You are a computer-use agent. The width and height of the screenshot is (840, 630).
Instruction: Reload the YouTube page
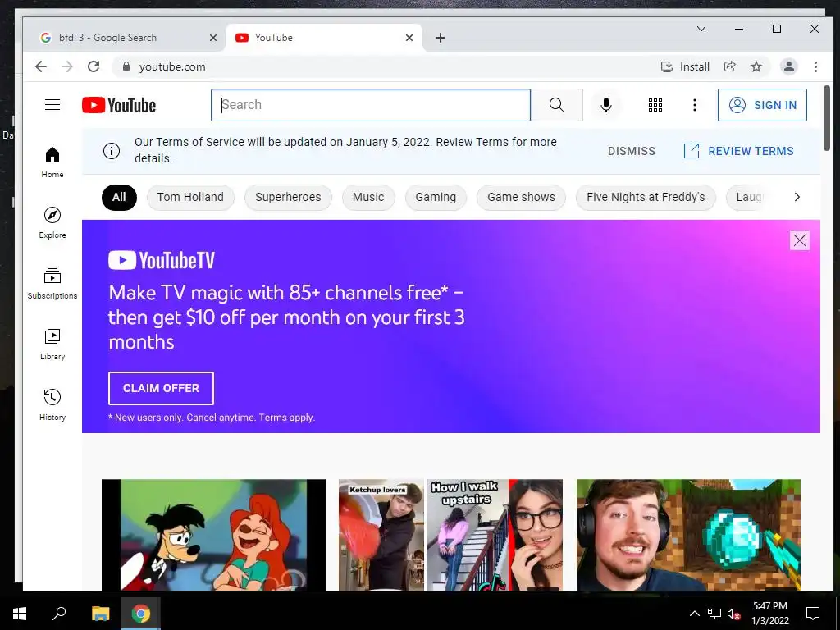(x=94, y=66)
